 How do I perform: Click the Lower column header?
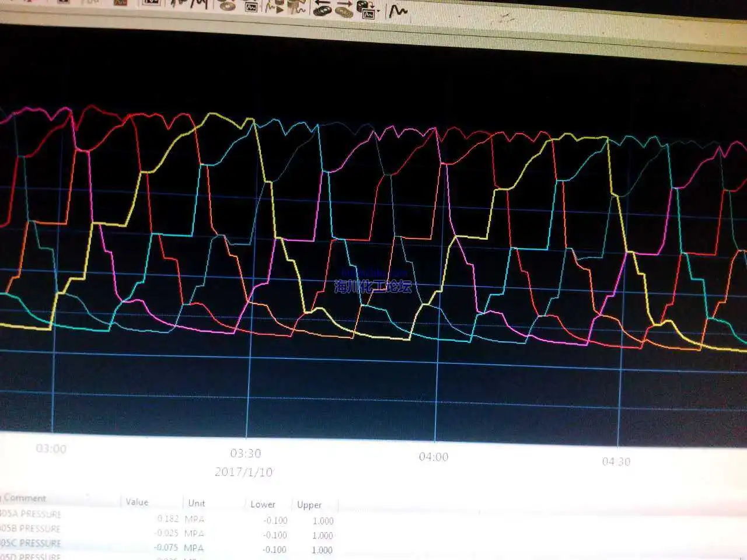263,504
